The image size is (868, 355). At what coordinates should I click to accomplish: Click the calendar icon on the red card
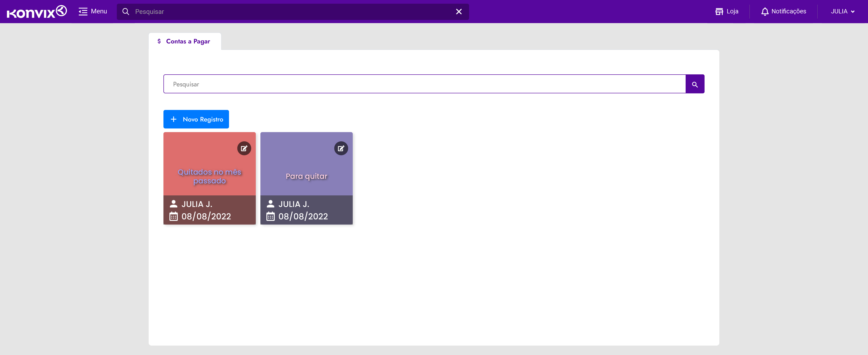174,216
